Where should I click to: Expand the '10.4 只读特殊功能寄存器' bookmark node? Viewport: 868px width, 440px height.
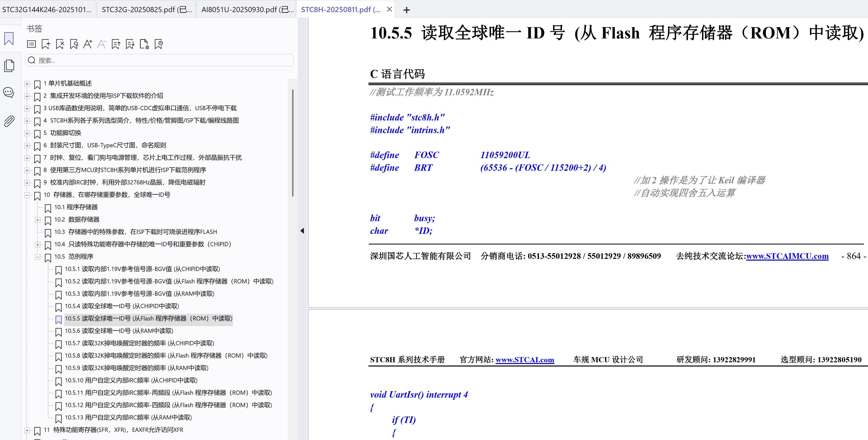coord(37,245)
